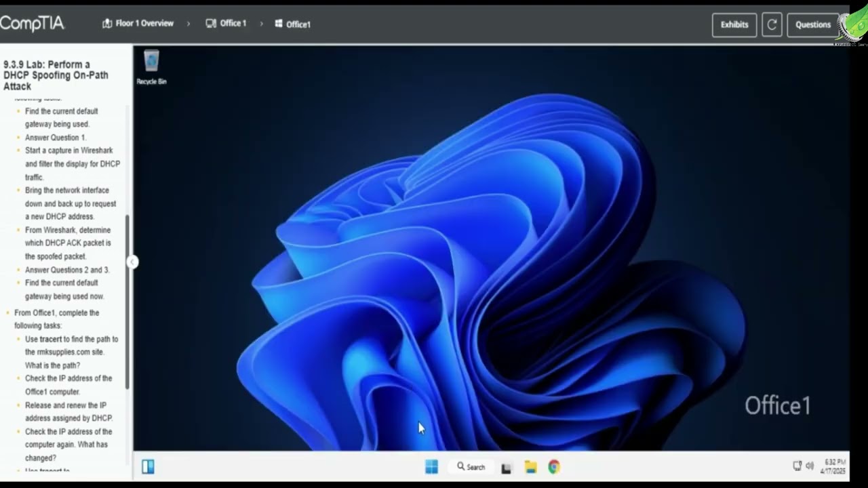Click 'Start a capture in Wireshark' instruction
This screenshot has height=488, width=868.
coord(73,164)
